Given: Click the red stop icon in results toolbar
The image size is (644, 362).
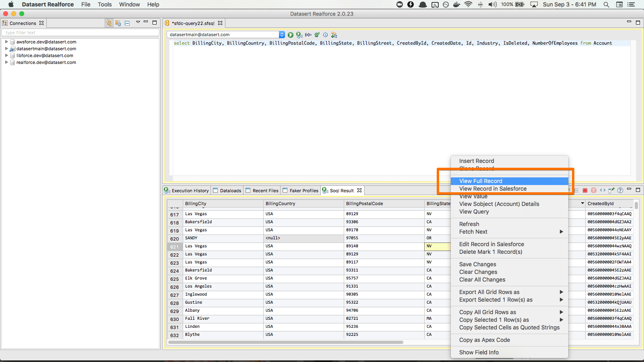Looking at the screenshot, I should [585, 190].
